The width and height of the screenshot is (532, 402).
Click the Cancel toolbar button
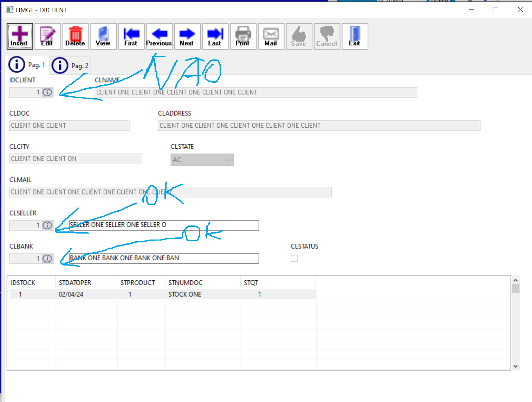pyautogui.click(x=327, y=37)
